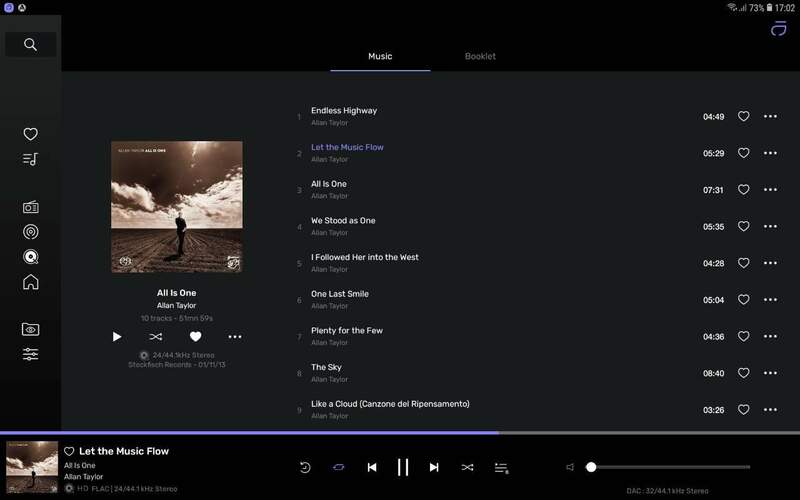Screen dimensions: 800x500
Task: Switch to the Booklet tab
Action: tap(480, 56)
